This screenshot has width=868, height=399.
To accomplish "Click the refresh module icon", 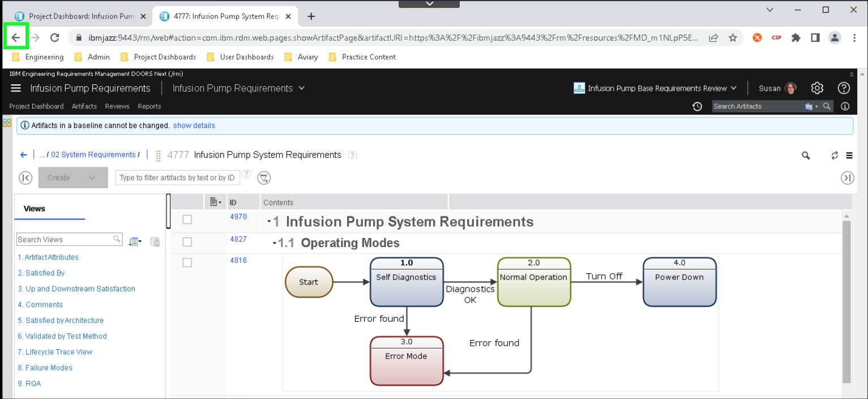I will coord(835,155).
